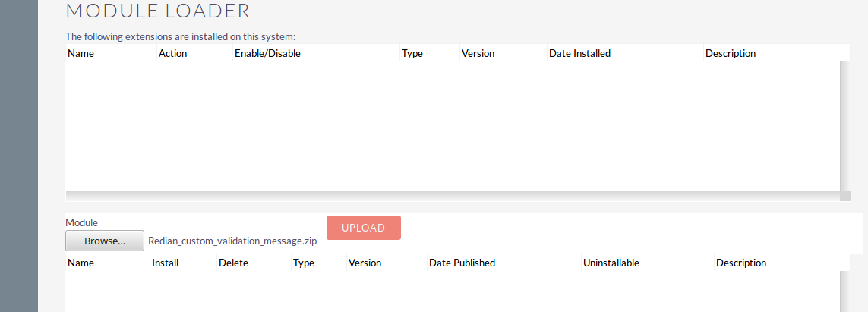Screen dimensions: 868x312
Task: Click the Uninstallable column header
Action: click(611, 263)
